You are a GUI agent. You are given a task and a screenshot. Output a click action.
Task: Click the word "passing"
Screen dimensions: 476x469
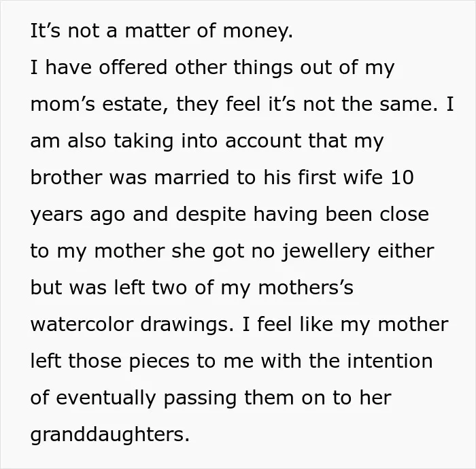[x=200, y=398]
